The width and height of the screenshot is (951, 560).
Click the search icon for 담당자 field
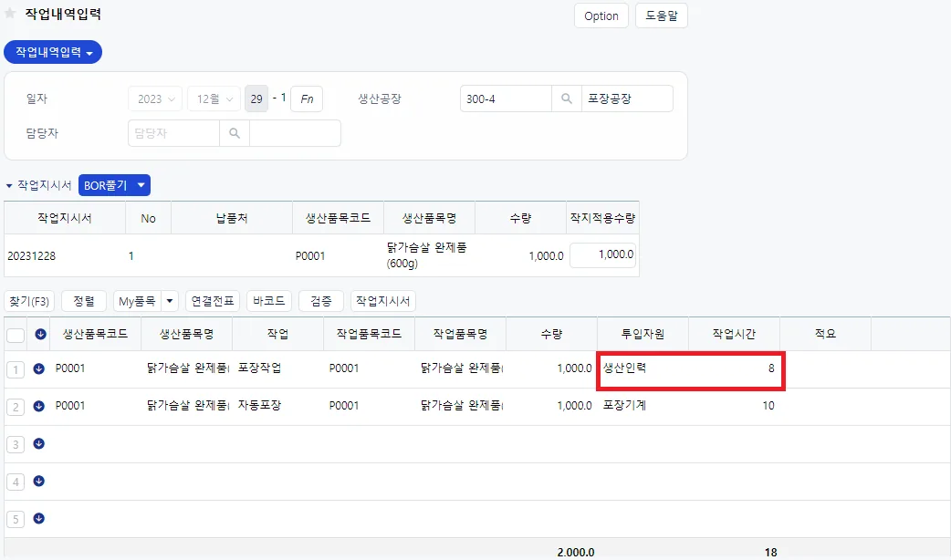[x=235, y=133]
